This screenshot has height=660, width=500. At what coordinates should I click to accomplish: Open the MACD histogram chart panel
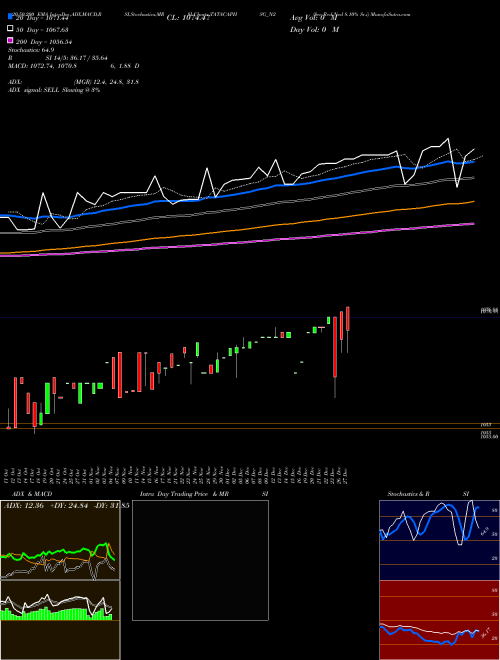pos(60,620)
